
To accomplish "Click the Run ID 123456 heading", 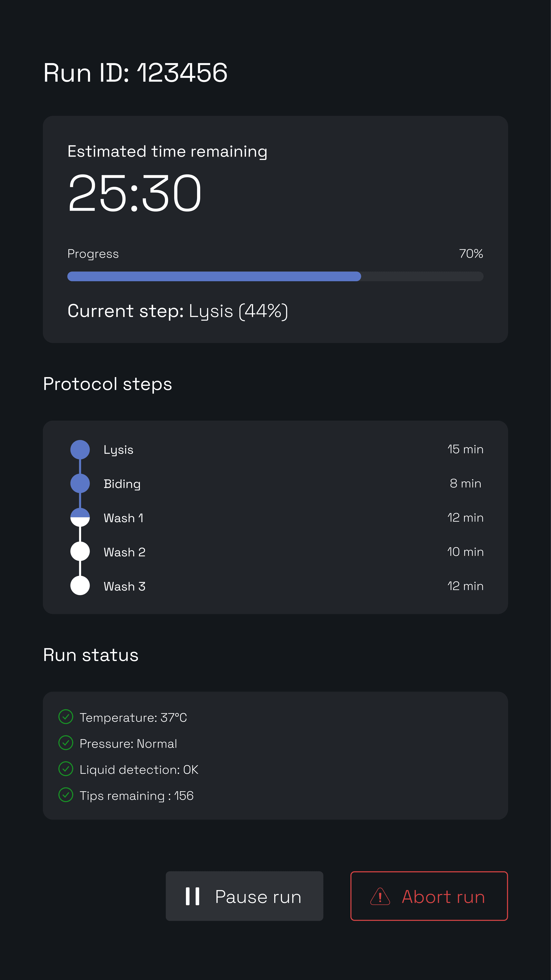I will 135,73.
